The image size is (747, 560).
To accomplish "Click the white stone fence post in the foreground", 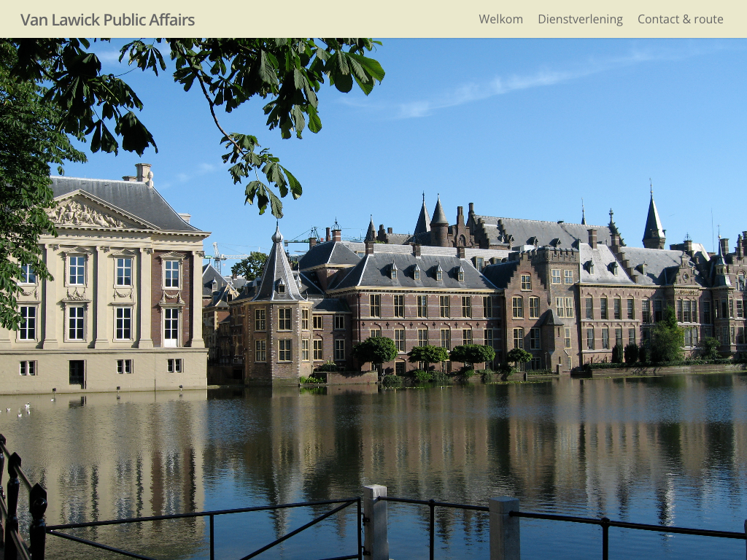I will click(x=375, y=521).
